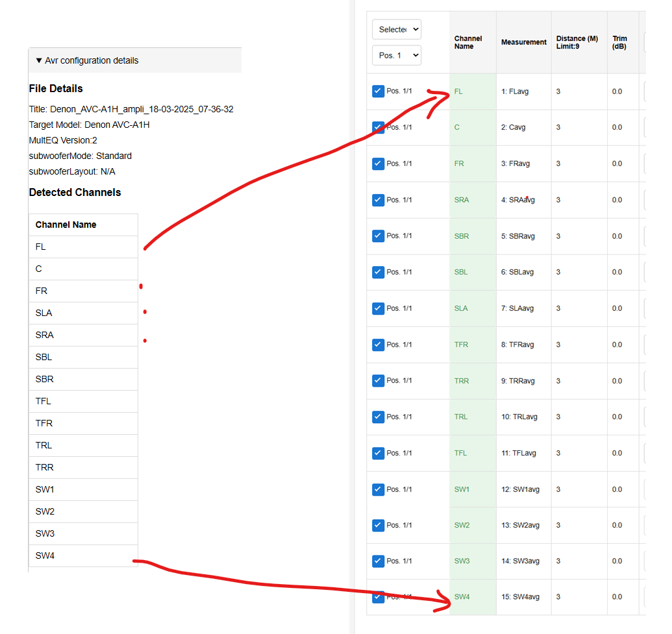Click the '1: FLavg' measurement entry

point(515,91)
